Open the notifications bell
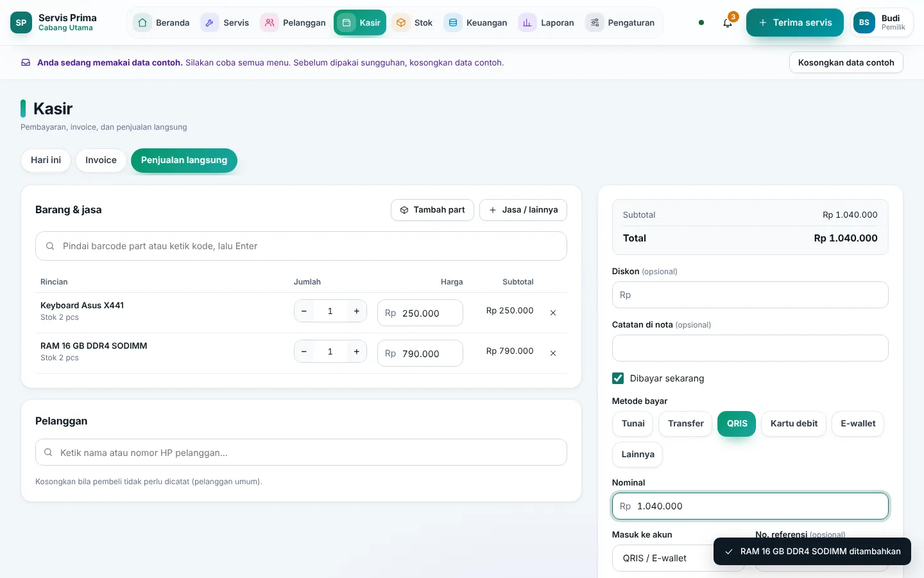The width and height of the screenshot is (924, 578). 727,22
